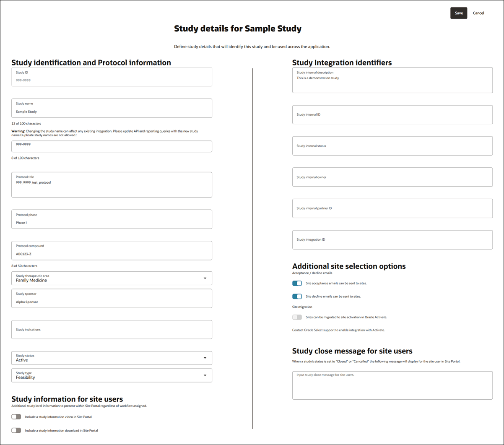The image size is (504, 445).
Task: Enable the study information video toggle
Action: click(x=16, y=416)
